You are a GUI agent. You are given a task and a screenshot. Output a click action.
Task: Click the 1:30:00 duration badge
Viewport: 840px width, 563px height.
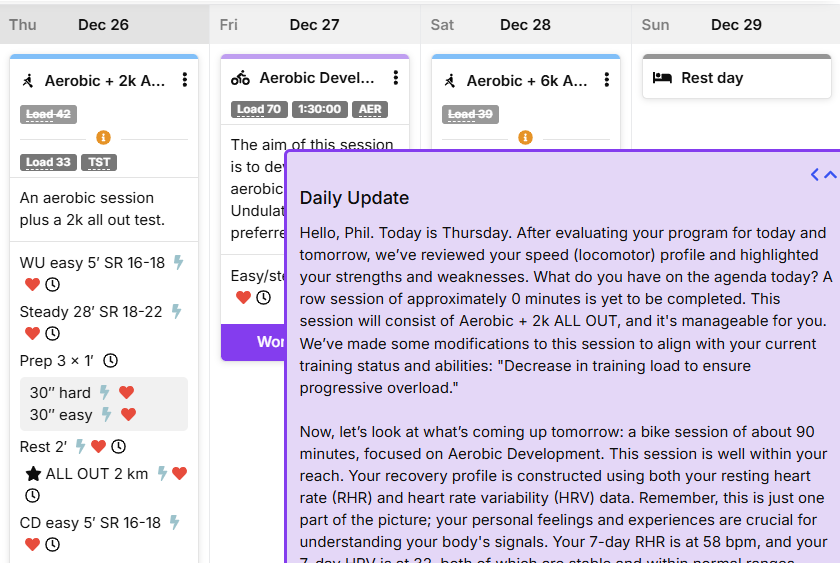[320, 109]
